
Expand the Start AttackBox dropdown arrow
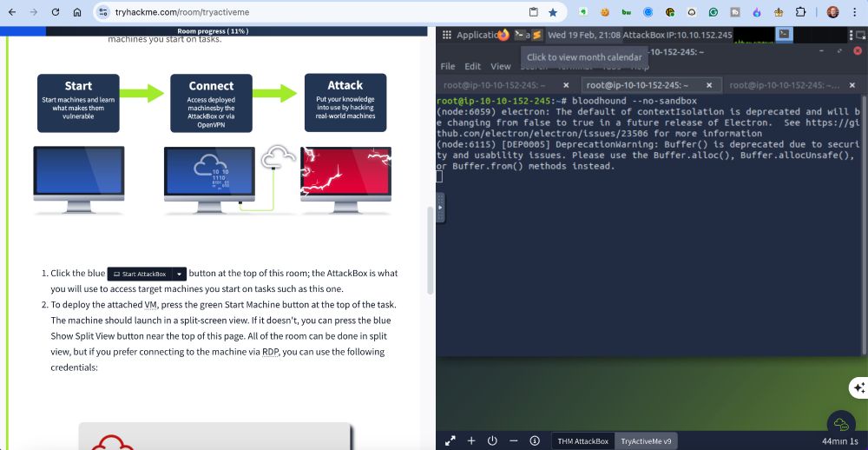(180, 274)
